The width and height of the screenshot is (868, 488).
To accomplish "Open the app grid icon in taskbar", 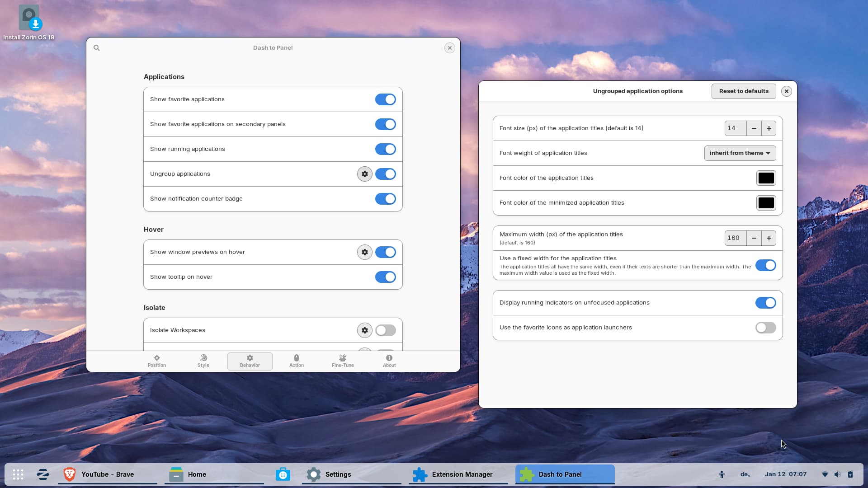I will (x=18, y=474).
